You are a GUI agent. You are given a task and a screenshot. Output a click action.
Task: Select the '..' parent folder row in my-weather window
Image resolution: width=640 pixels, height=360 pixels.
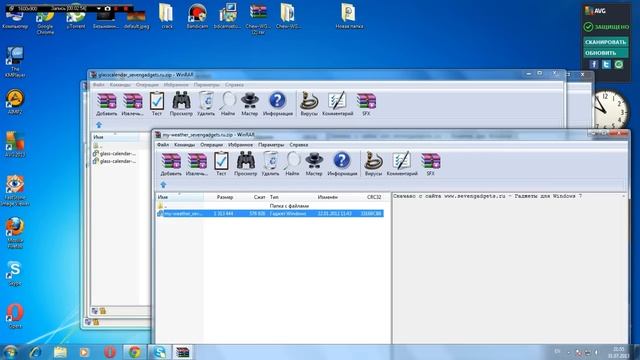coord(270,206)
